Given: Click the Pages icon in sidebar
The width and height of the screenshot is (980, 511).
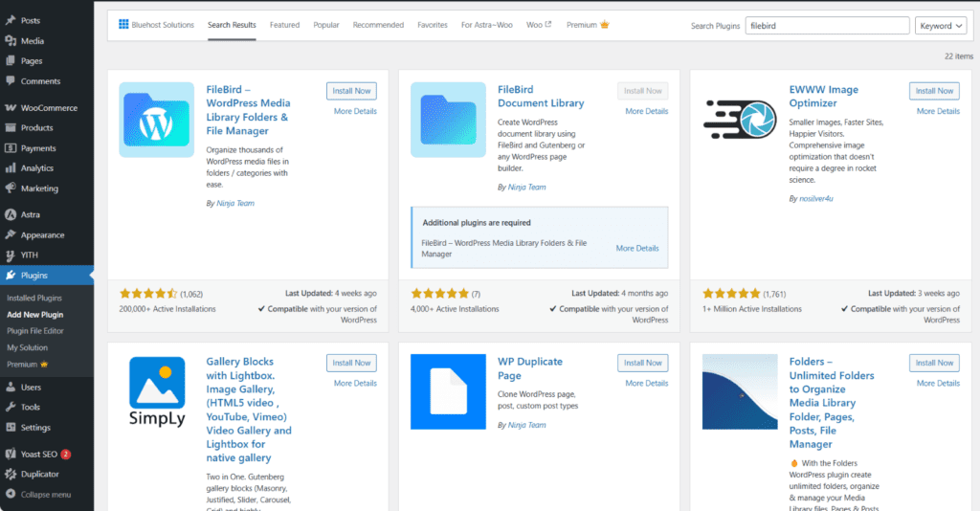Looking at the screenshot, I should 11,60.
